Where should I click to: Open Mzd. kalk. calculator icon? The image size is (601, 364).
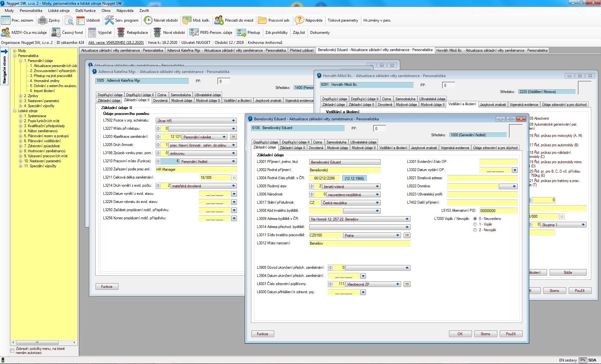[x=187, y=20]
